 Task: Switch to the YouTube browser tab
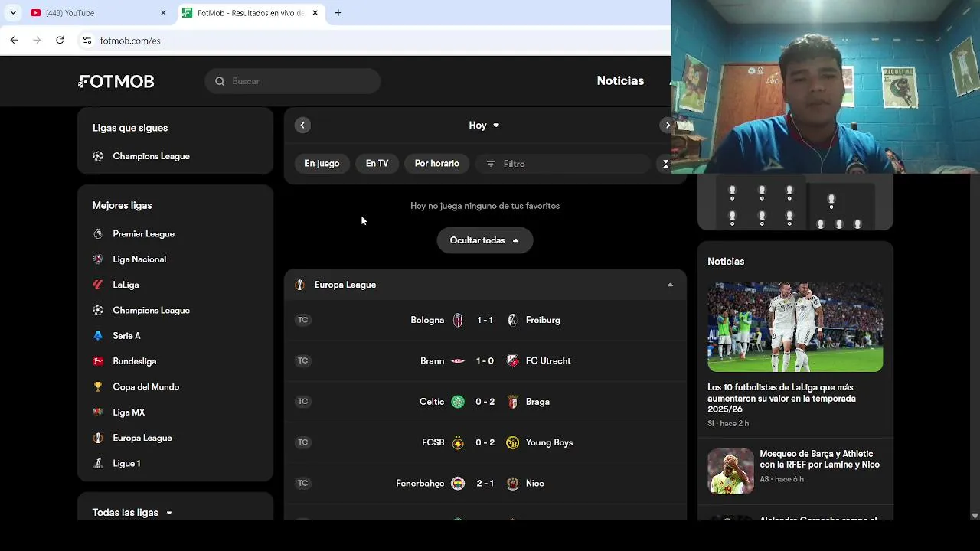pos(98,13)
